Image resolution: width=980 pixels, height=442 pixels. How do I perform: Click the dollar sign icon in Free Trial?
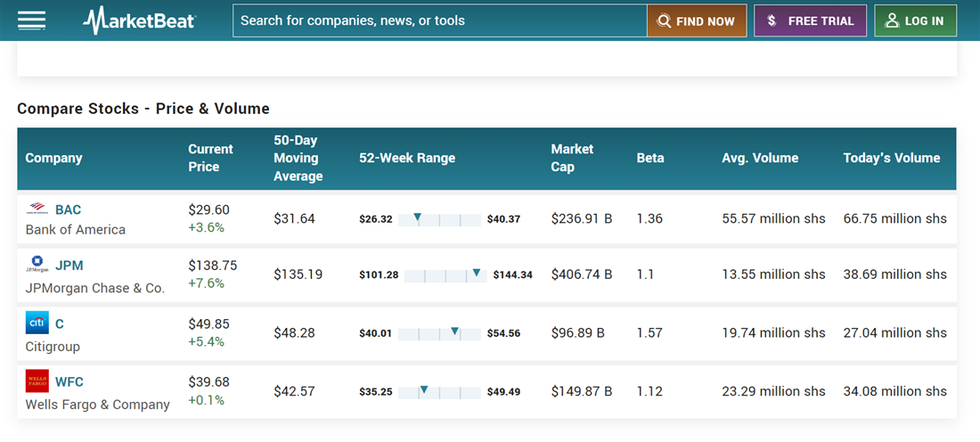click(772, 21)
